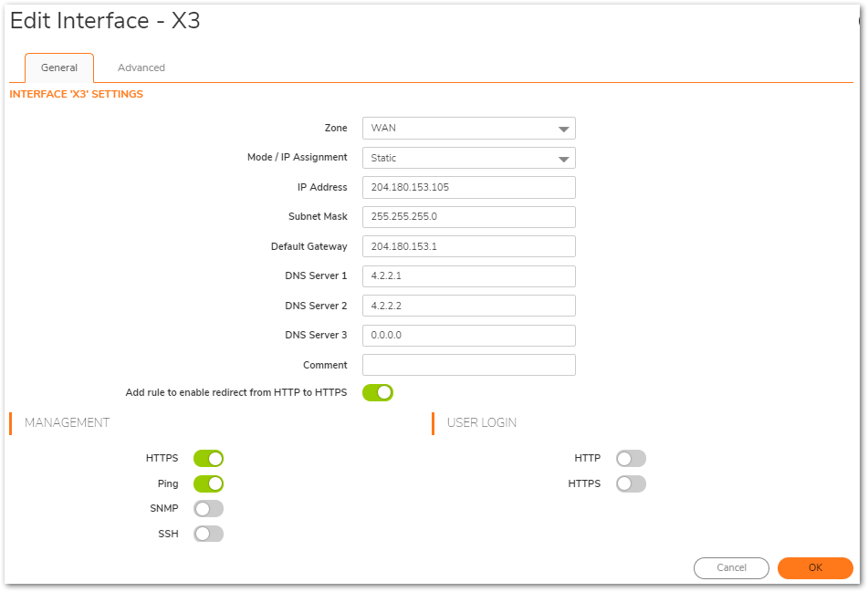Expand the Mode / IP Assignment dropdown
The width and height of the screenshot is (868, 592).
tap(468, 158)
